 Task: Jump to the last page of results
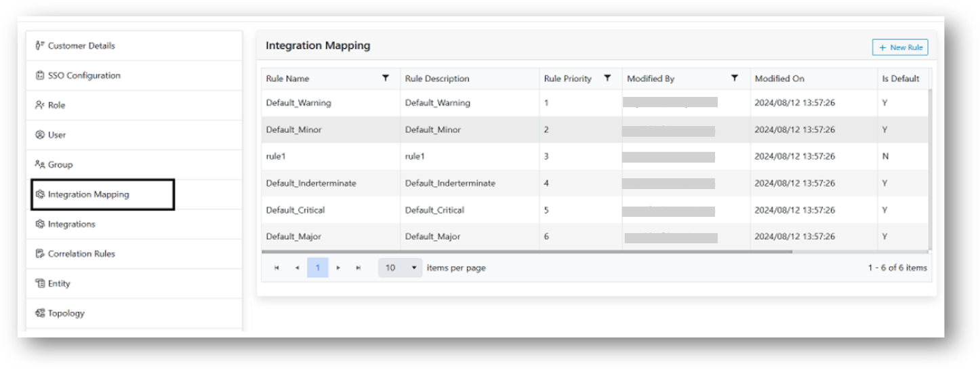pyautogui.click(x=359, y=268)
